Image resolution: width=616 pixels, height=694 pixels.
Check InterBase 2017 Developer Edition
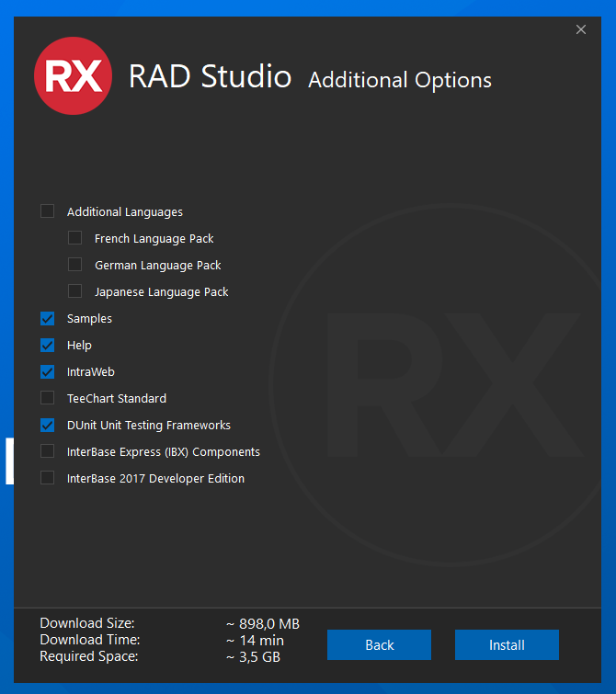tap(48, 478)
